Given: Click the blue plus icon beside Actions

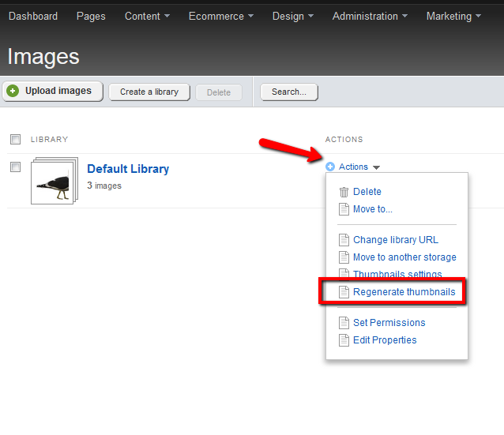Looking at the screenshot, I should 330,167.
